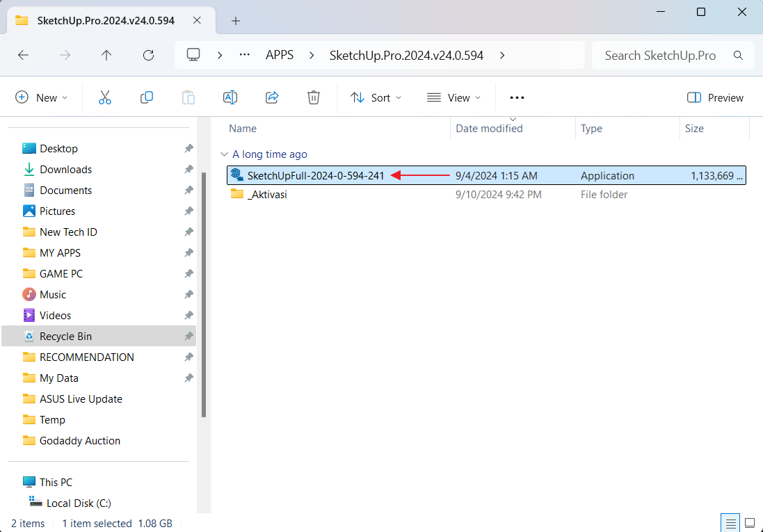Switch to large thumbnails view icon
Image resolution: width=763 pixels, height=532 pixels.
pos(750,523)
